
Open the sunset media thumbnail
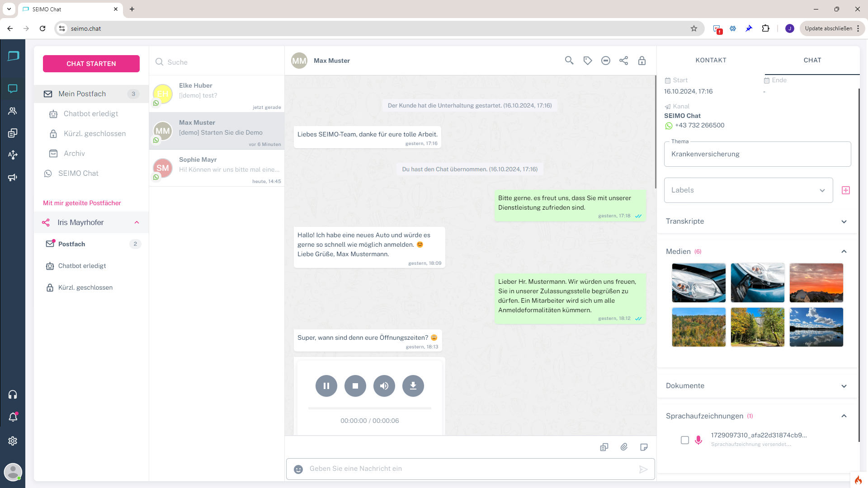click(x=816, y=283)
